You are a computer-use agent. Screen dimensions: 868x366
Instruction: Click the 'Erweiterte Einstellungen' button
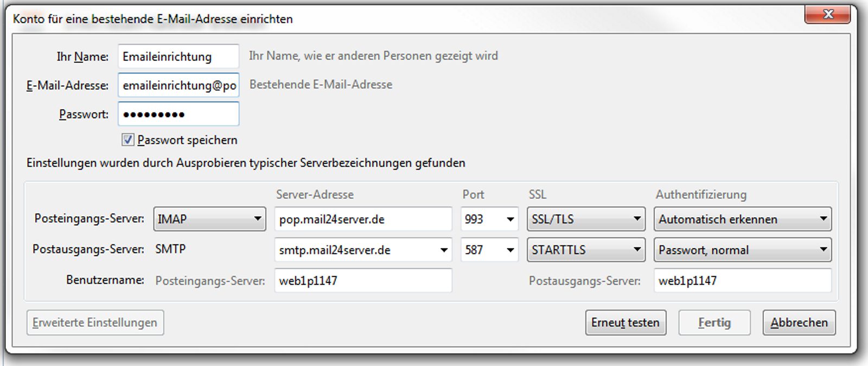point(95,322)
